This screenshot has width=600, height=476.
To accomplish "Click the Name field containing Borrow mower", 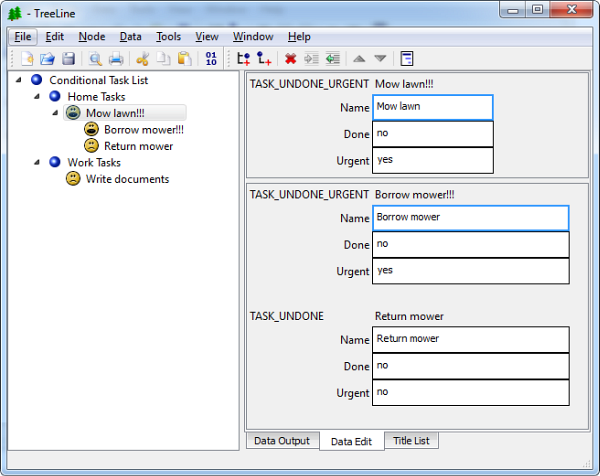I will [x=471, y=218].
